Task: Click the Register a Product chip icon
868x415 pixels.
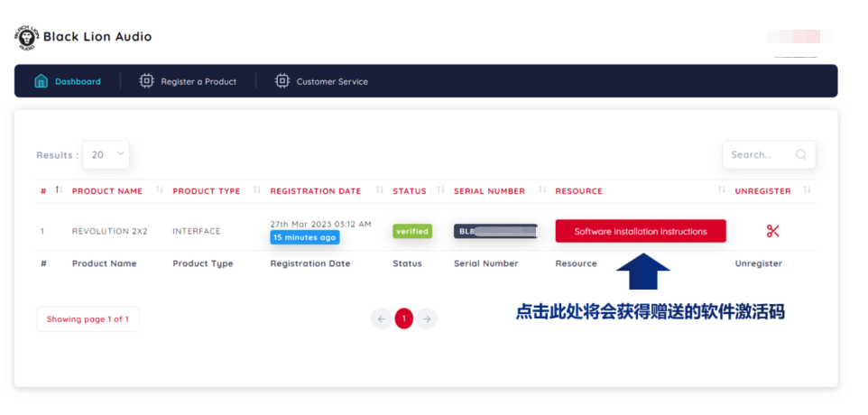Action: click(146, 81)
